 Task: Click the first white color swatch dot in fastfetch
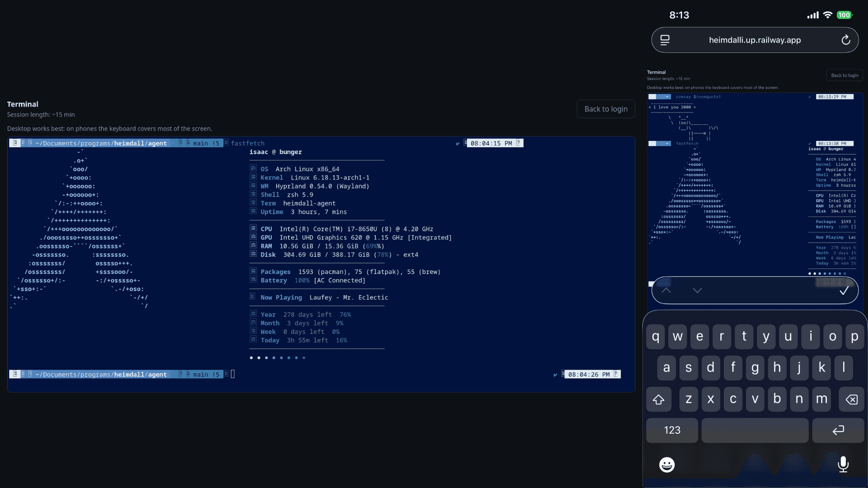click(x=251, y=358)
